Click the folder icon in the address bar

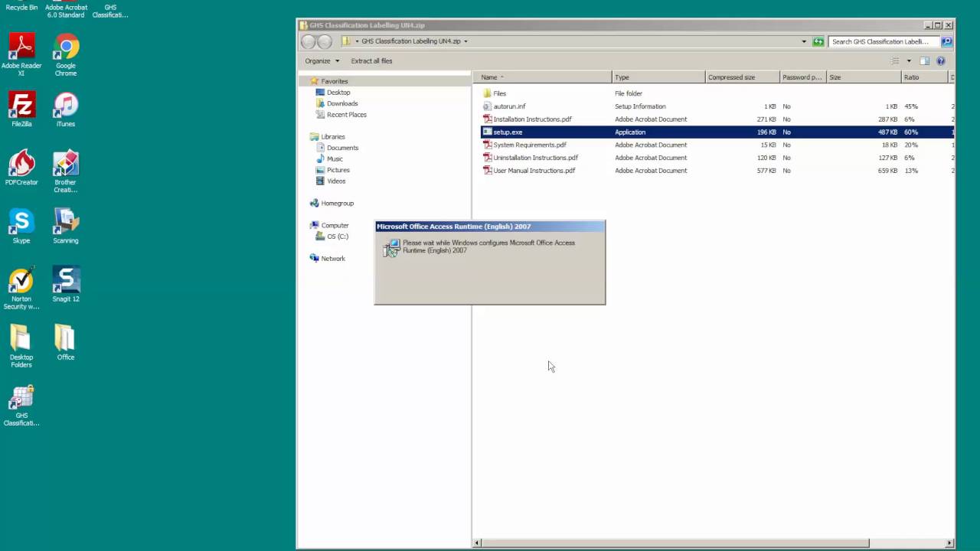346,41
